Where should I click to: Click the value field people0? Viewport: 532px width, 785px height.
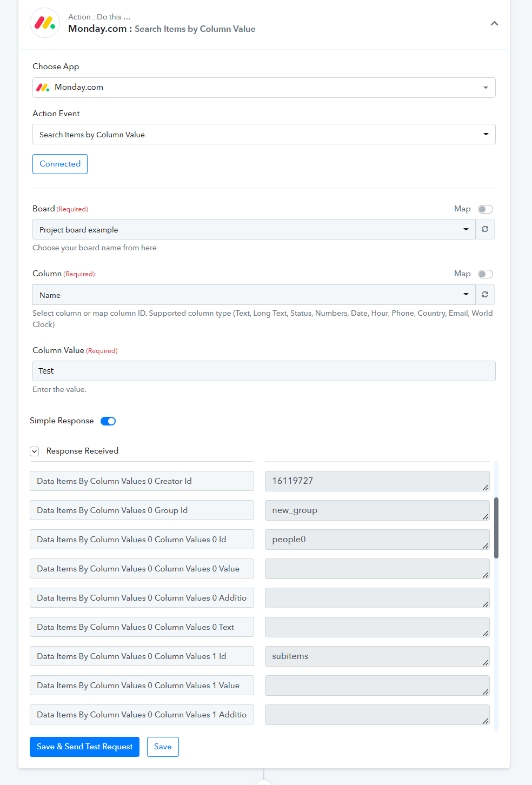coord(377,540)
